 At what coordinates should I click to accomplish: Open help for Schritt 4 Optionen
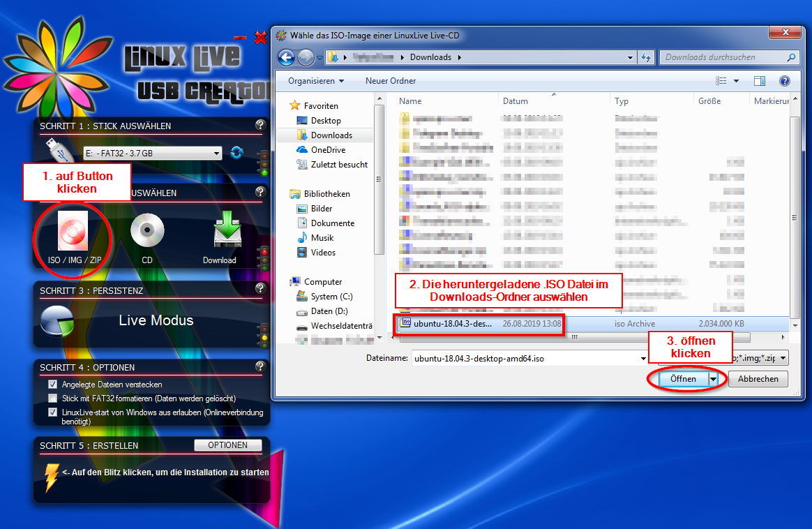[x=260, y=366]
